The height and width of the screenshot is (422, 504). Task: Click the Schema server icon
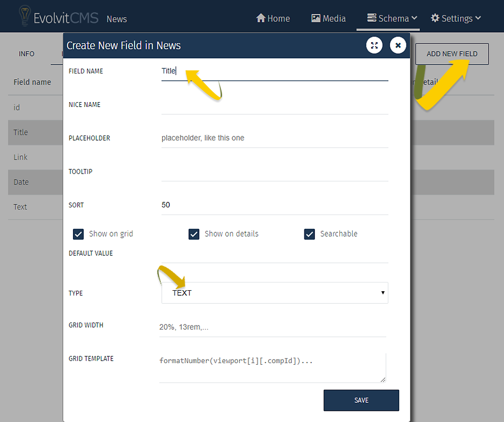372,18
